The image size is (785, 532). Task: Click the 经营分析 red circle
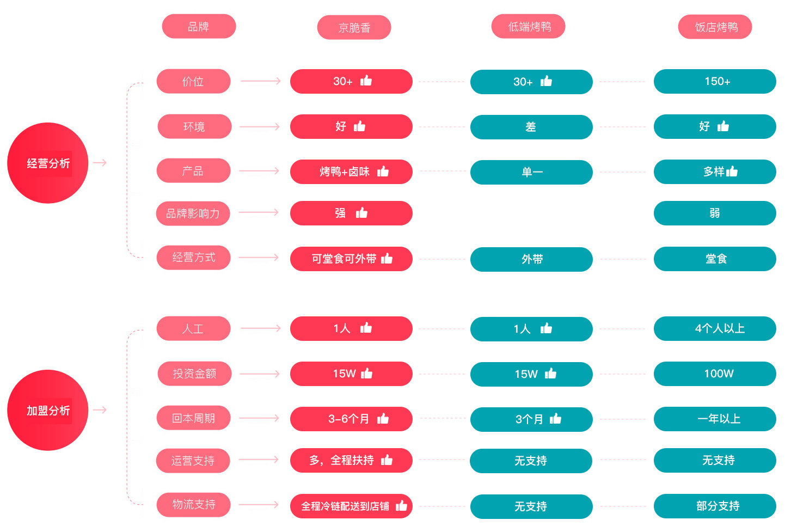pos(47,163)
